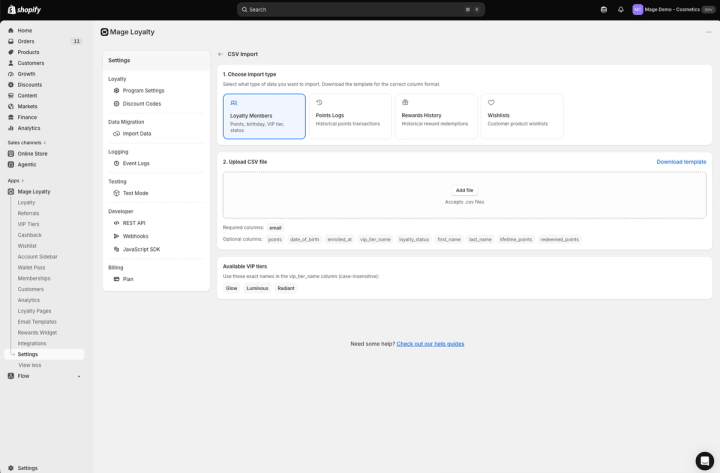720x473 pixels.
Task: Click the Products tag icon
Action: coord(11,52)
